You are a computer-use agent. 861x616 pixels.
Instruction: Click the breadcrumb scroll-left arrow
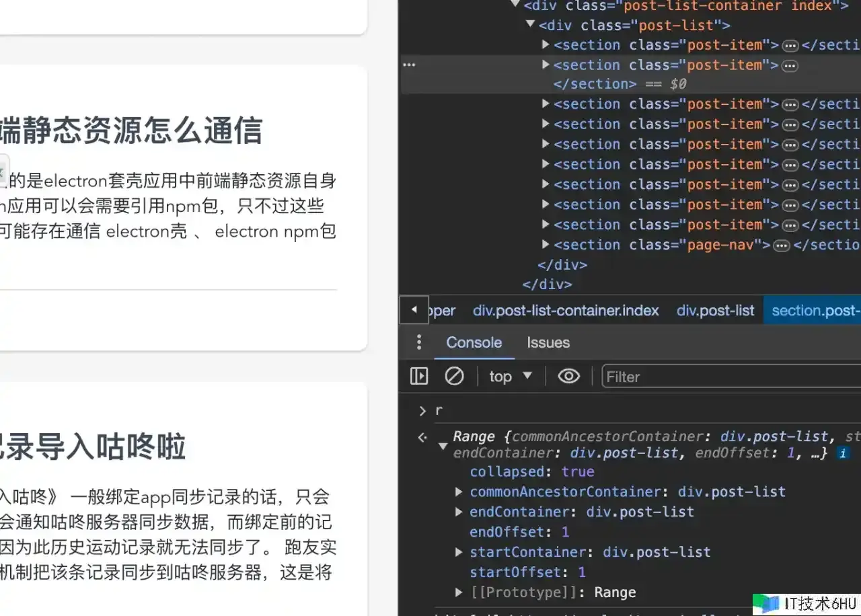click(x=414, y=310)
